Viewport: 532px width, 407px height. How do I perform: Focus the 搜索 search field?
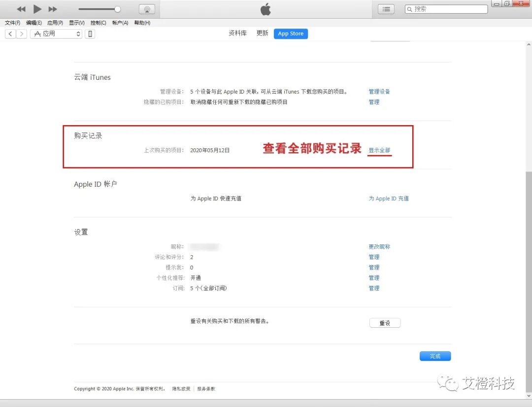[x=446, y=9]
